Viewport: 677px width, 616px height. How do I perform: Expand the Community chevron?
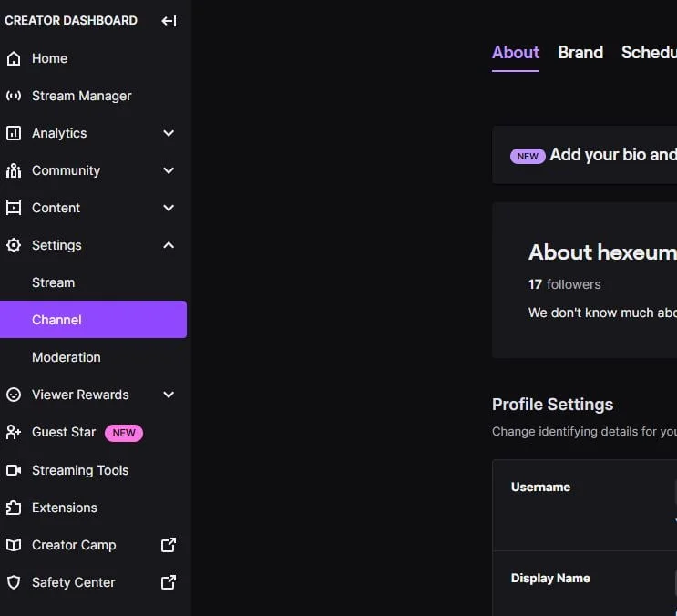(169, 170)
